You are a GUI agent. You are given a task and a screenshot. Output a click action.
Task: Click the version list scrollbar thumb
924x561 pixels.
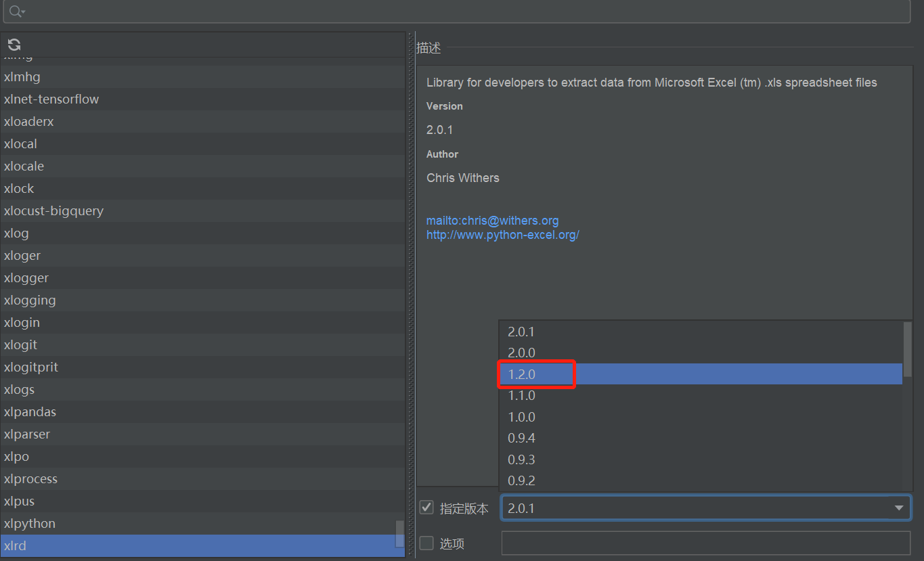[908, 349]
